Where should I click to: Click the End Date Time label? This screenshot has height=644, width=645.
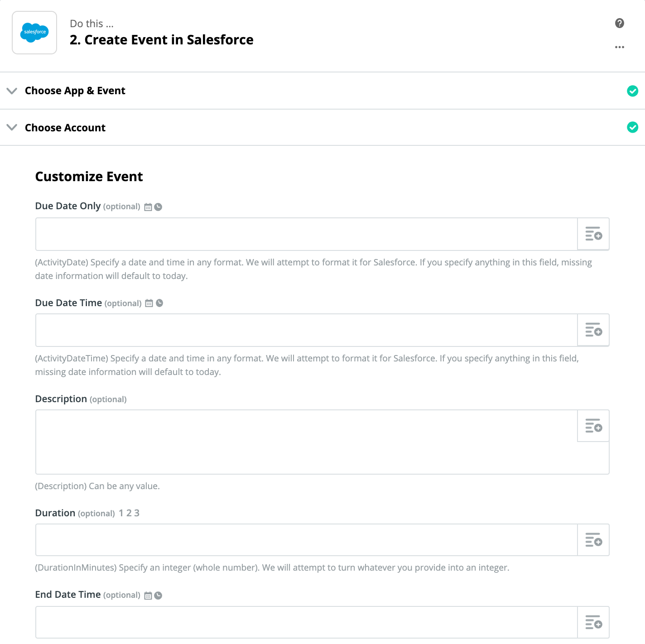[68, 595]
